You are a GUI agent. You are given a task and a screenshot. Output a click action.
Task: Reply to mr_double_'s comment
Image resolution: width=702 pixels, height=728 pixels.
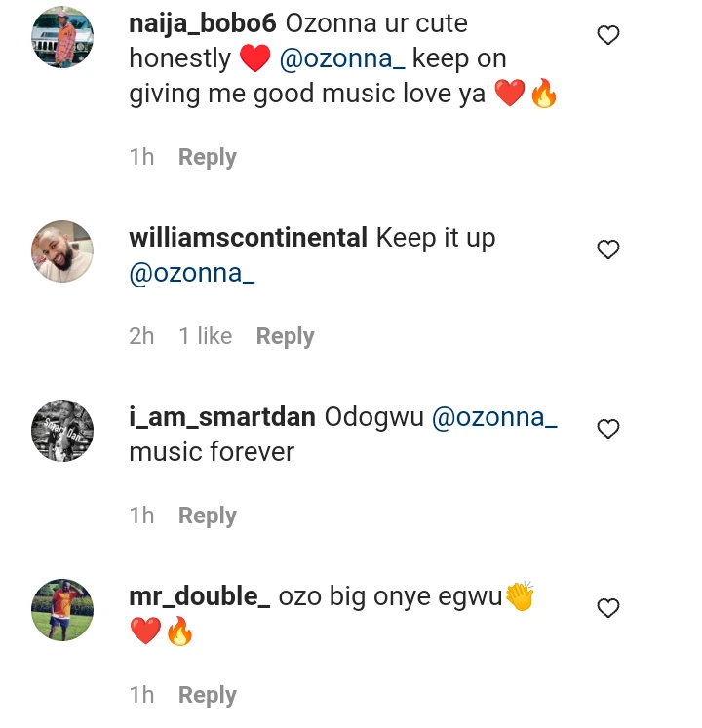(x=207, y=695)
